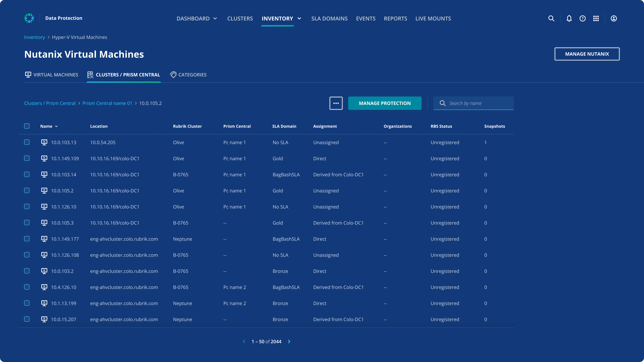Open the Live Mounts page
The width and height of the screenshot is (644, 362).
(x=433, y=18)
